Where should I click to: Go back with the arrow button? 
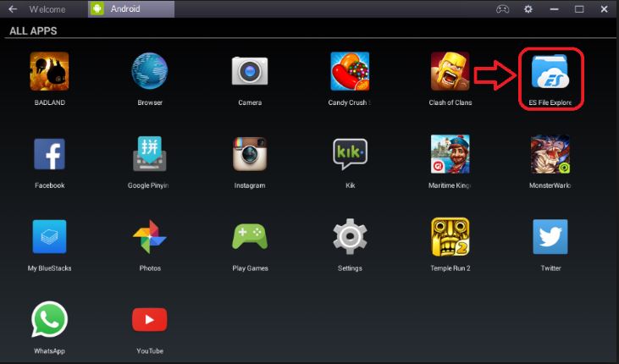pos(13,8)
